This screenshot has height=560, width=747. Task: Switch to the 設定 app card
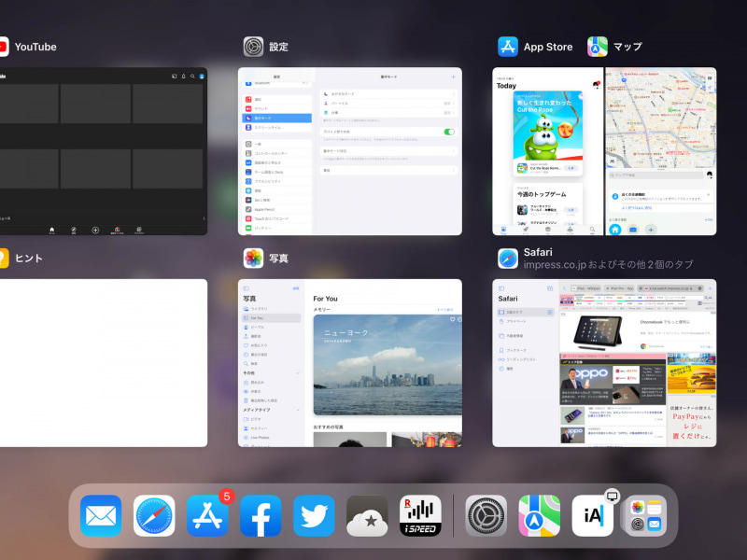pos(349,151)
